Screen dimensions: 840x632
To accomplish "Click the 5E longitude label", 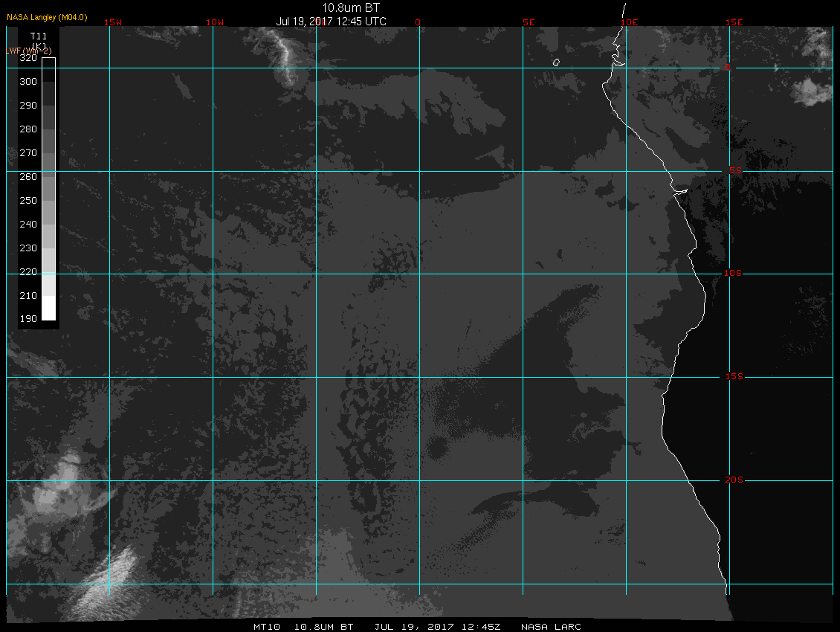I will (529, 22).
